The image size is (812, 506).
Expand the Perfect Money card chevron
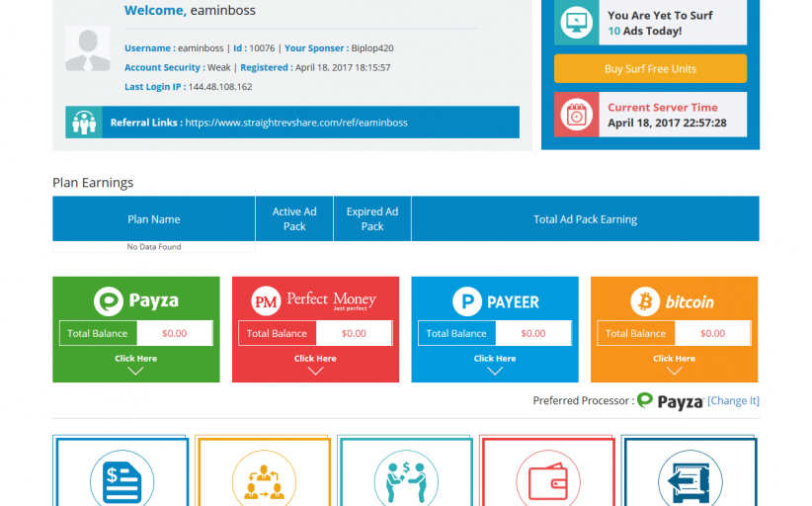(x=315, y=371)
